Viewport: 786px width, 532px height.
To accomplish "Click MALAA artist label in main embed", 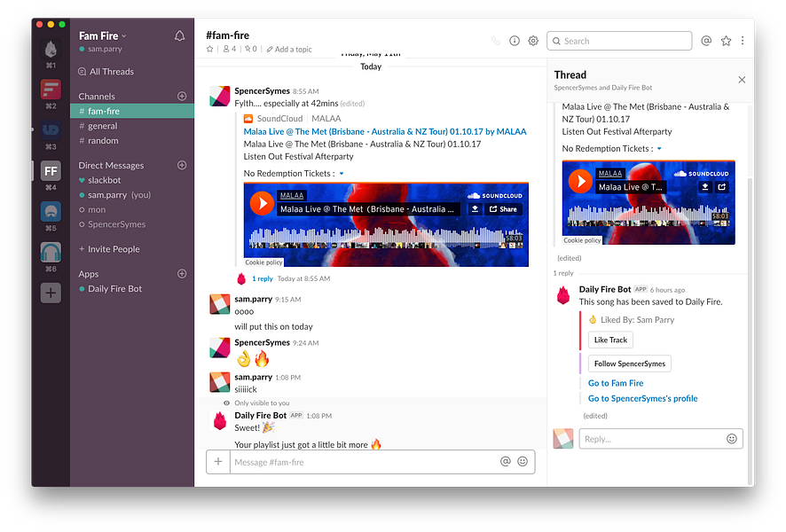I will (x=292, y=195).
